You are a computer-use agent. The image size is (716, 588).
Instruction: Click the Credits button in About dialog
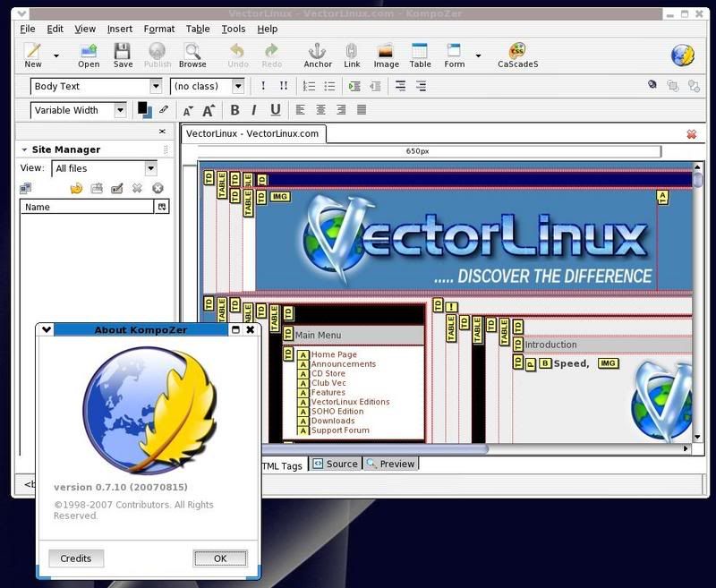(76, 558)
